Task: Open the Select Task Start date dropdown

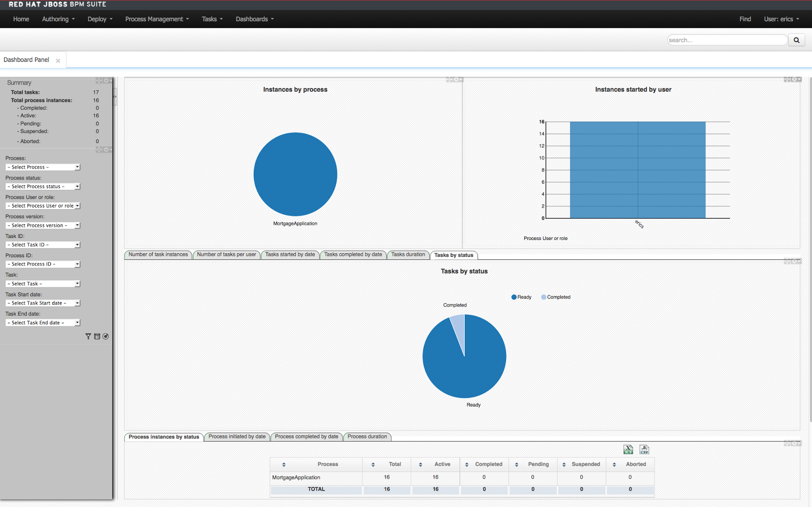Action: coord(43,303)
